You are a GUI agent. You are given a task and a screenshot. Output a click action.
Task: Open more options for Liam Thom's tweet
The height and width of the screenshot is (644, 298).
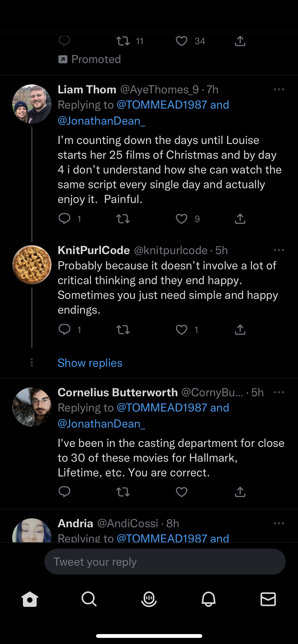(x=279, y=90)
